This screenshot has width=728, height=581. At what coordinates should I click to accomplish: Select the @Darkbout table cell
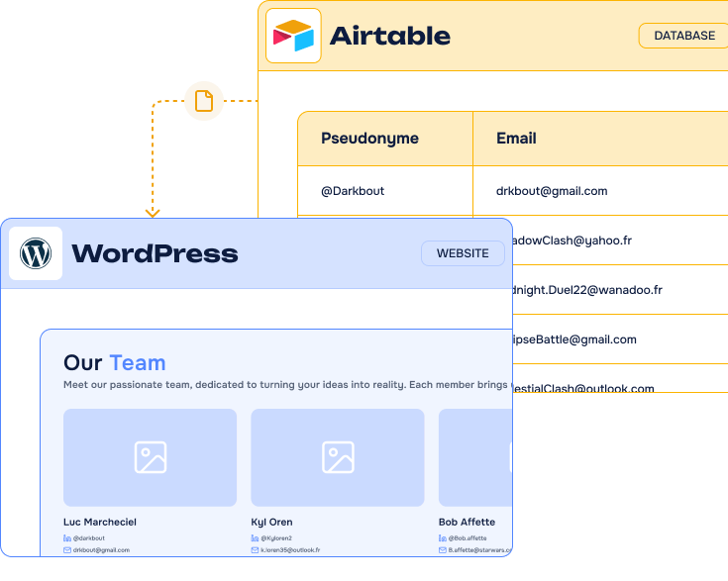[385, 191]
